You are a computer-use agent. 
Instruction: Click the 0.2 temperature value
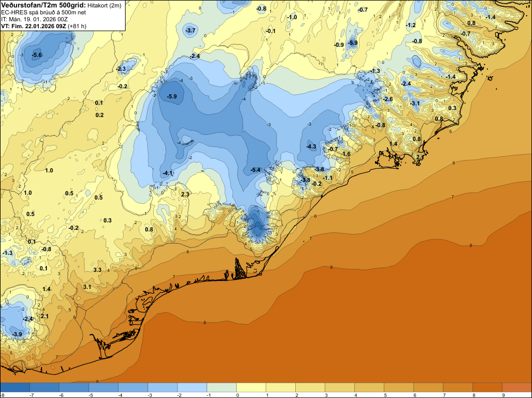coord(99,115)
